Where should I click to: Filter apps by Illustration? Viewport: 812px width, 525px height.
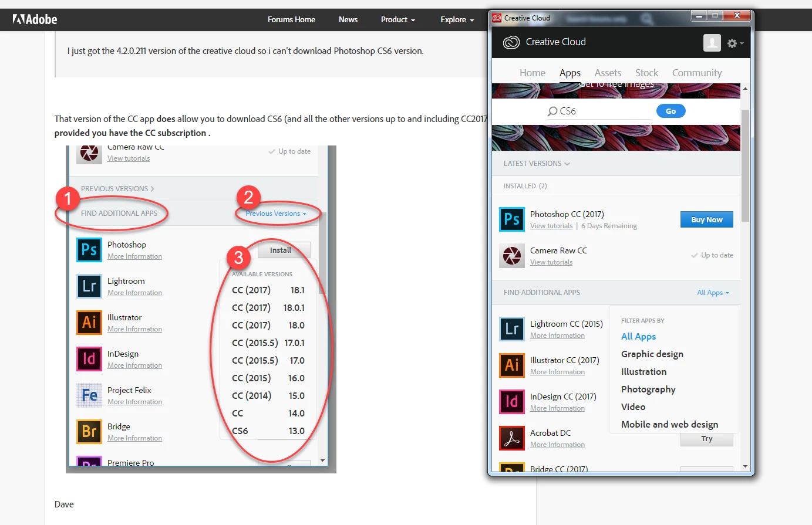click(644, 372)
